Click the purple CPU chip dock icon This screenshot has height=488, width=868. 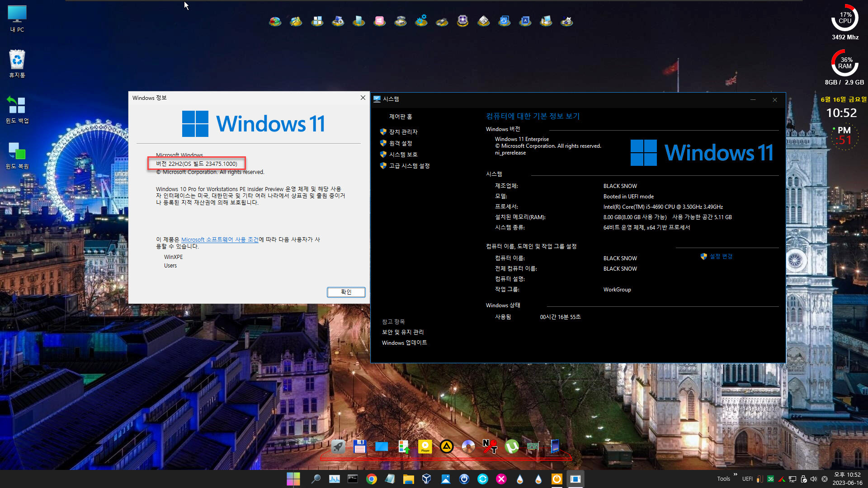462,21
